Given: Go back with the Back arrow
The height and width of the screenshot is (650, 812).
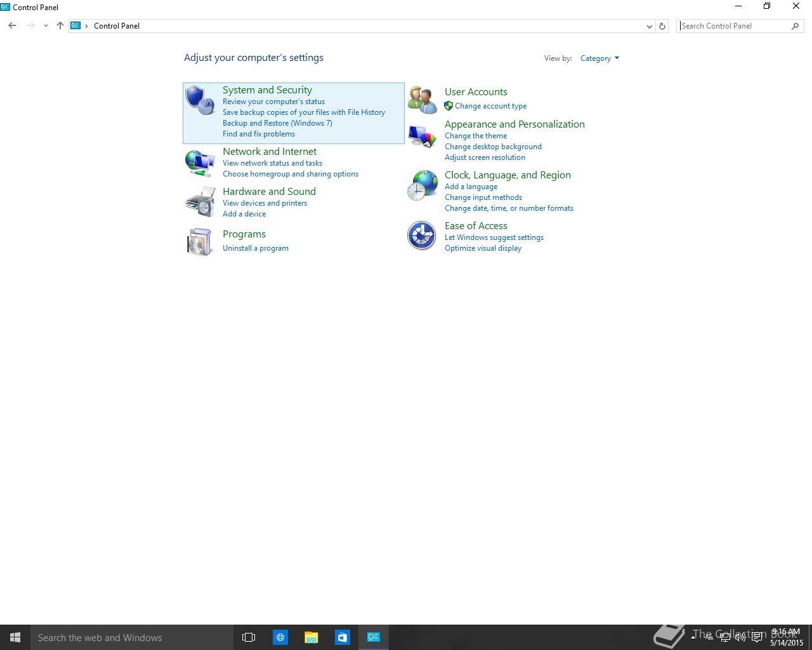Looking at the screenshot, I should [x=12, y=26].
